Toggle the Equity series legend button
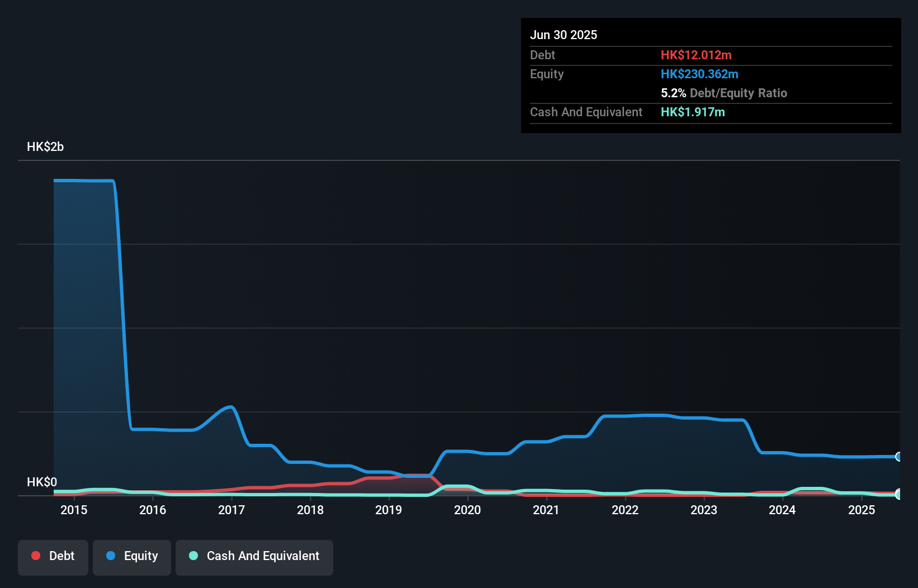 click(132, 557)
